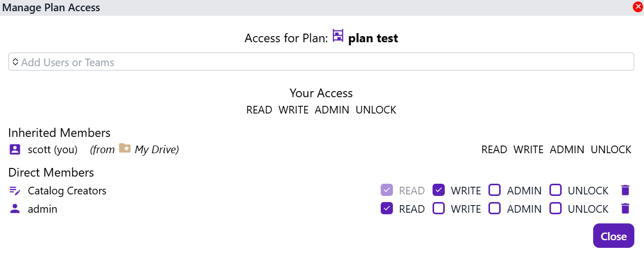Click the admin user person icon

[15, 209]
